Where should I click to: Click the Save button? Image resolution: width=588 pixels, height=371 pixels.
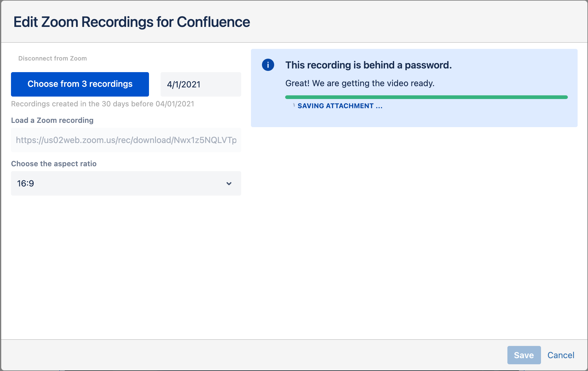[x=524, y=355]
